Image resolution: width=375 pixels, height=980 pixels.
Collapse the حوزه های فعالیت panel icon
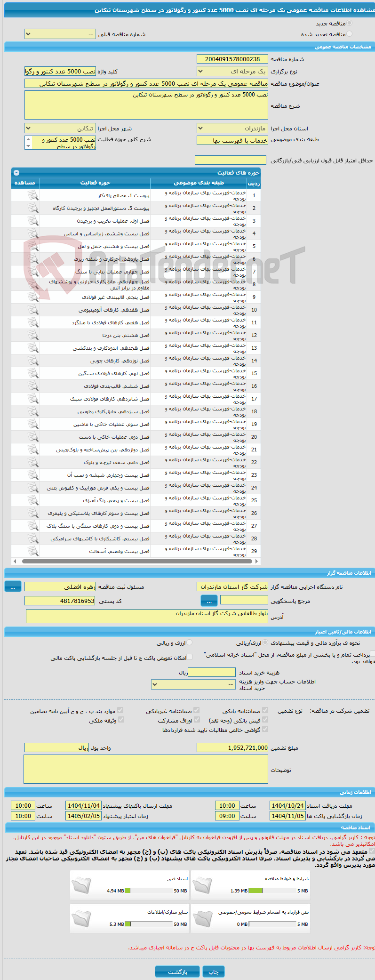[16, 173]
